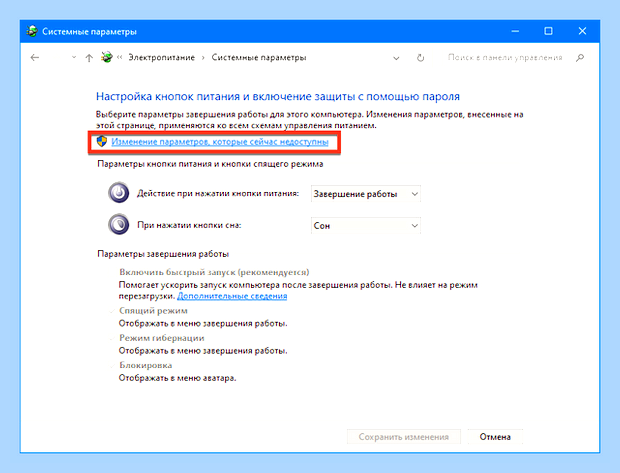Screen dimensions: 620x473
Task: Select the Системные параметры breadcrumb
Action: [259, 58]
